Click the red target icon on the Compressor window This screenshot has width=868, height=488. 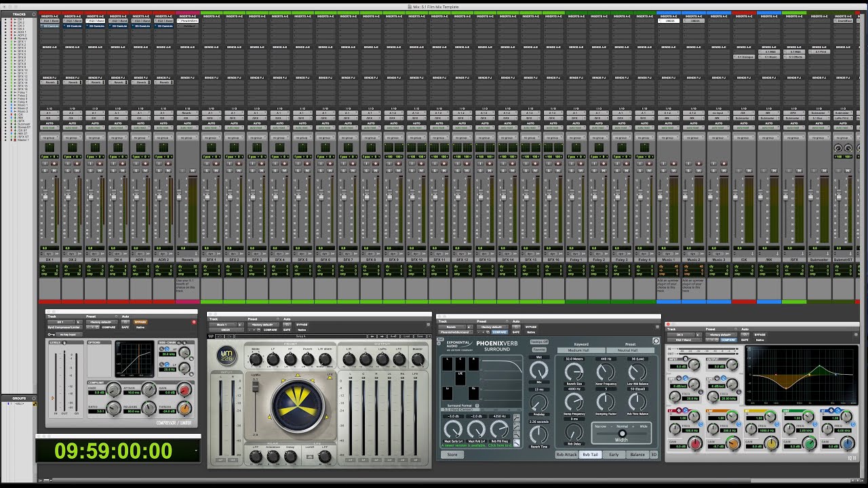tap(193, 322)
